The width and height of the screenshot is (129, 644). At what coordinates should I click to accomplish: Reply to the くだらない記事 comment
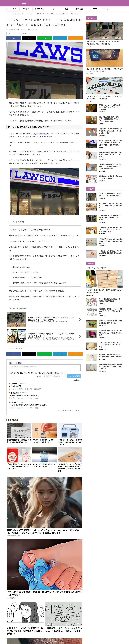[x=20, y=389]
